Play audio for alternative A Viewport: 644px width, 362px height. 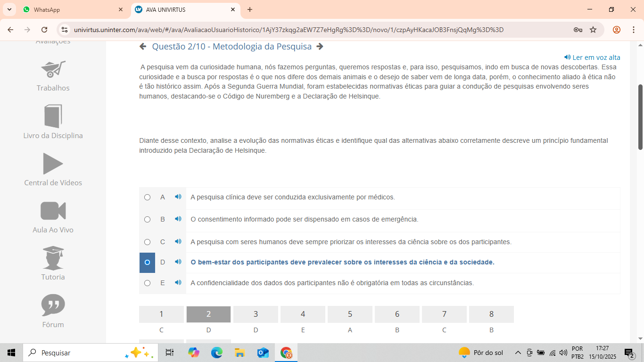click(178, 197)
